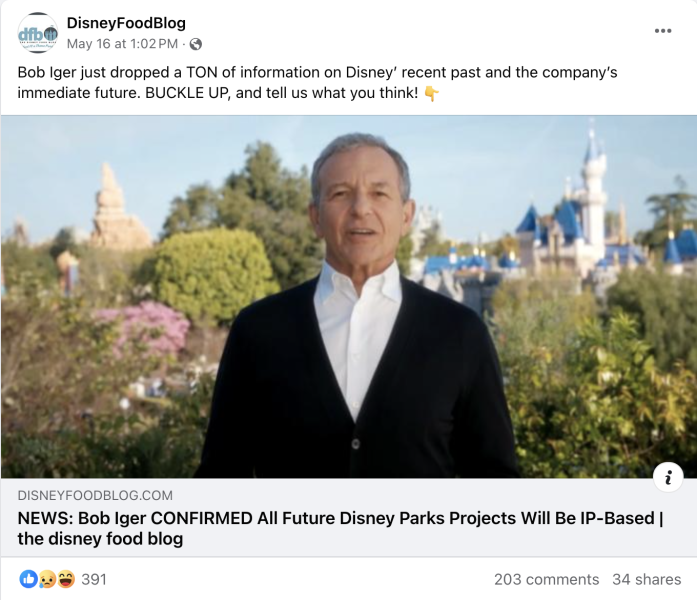Open the DisneyFoodBlog page name link
Image resolution: width=697 pixels, height=600 pixels.
[x=126, y=23]
